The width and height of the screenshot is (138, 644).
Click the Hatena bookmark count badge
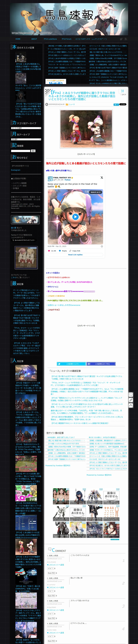[x=116, y=105]
